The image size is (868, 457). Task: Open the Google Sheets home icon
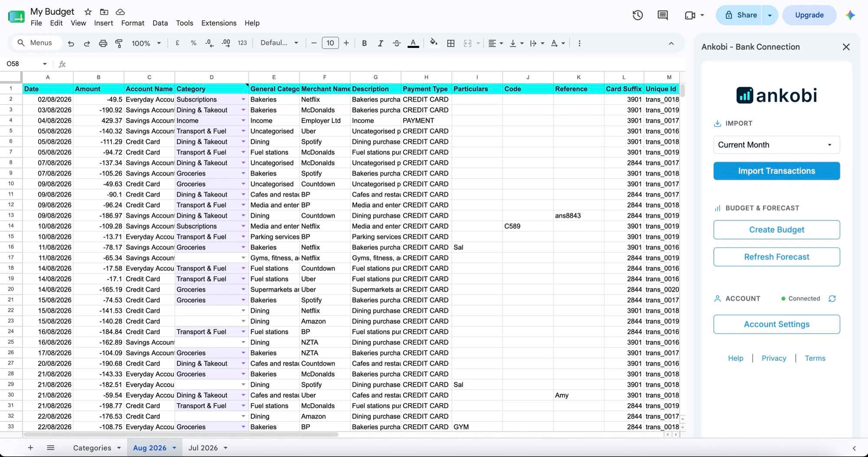coord(16,17)
